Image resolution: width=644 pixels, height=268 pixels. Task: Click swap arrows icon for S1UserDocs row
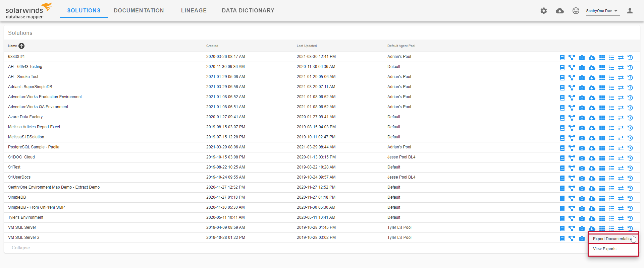click(x=621, y=178)
